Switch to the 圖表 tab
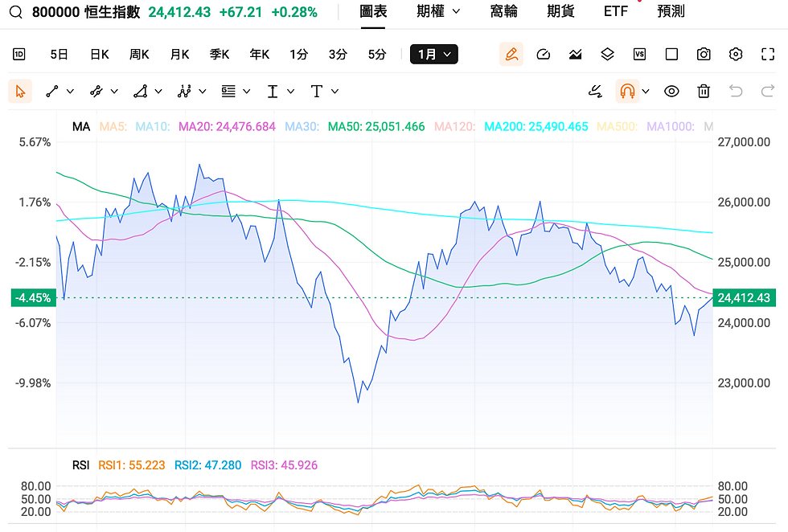The height and width of the screenshot is (532, 788). pos(373,11)
